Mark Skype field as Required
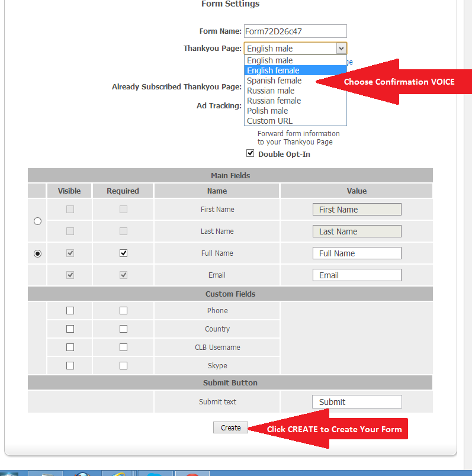Screen dimensions: 472x476 click(x=123, y=366)
